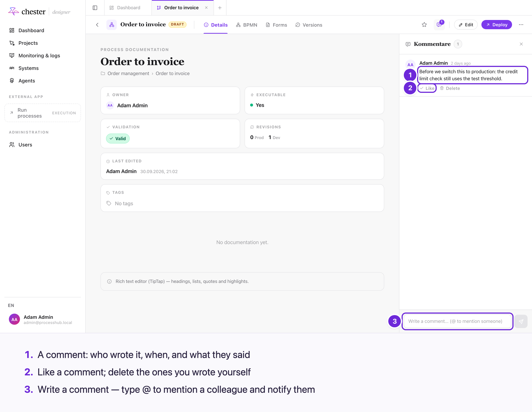Star this process as favorite
This screenshot has width=532, height=412.
pyautogui.click(x=424, y=25)
